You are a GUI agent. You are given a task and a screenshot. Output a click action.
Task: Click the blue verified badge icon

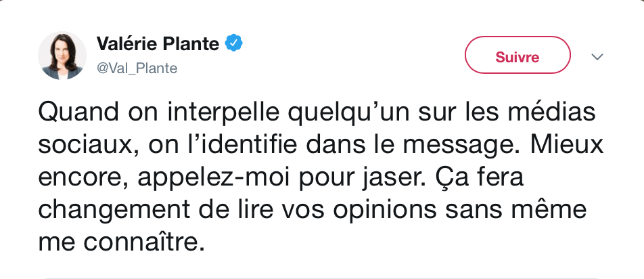233,43
